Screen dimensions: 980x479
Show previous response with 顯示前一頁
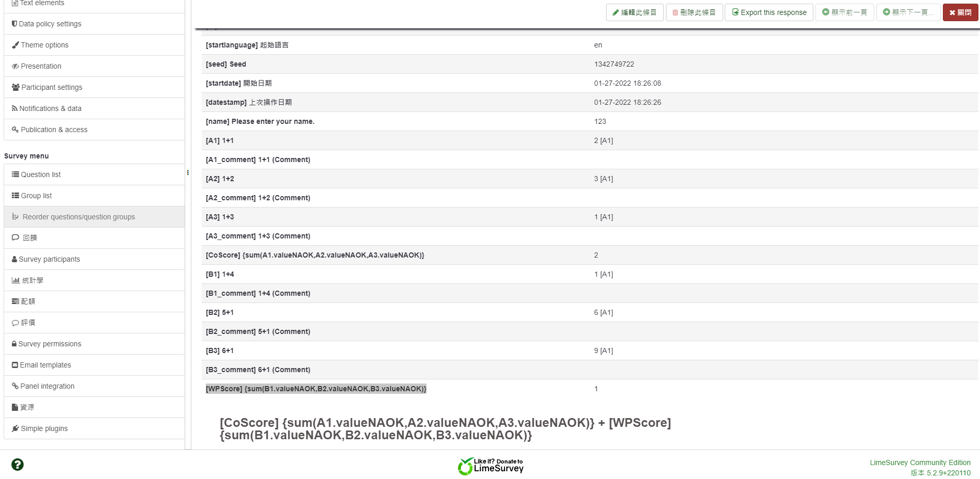(845, 12)
